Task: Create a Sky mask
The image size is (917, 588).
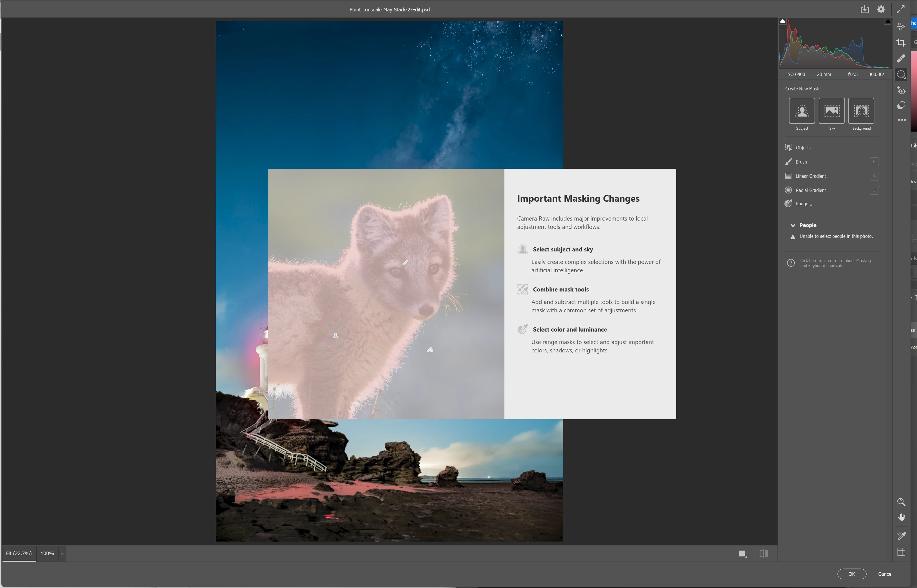Action: (x=832, y=111)
